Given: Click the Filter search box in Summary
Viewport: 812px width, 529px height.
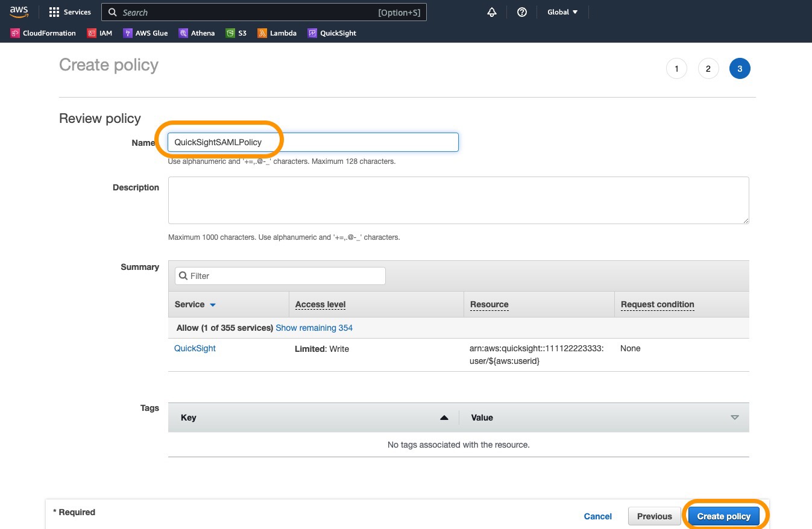Looking at the screenshot, I should [x=279, y=275].
